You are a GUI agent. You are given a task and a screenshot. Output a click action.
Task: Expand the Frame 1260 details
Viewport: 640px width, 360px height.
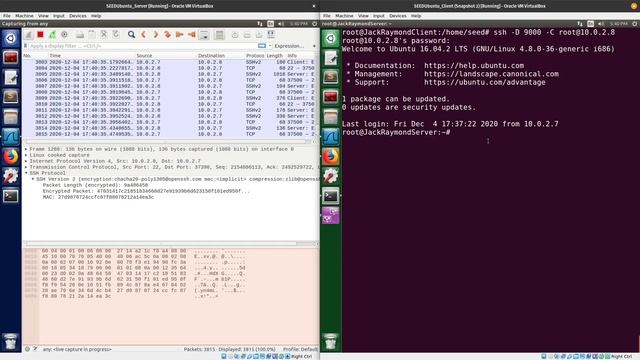[26, 149]
